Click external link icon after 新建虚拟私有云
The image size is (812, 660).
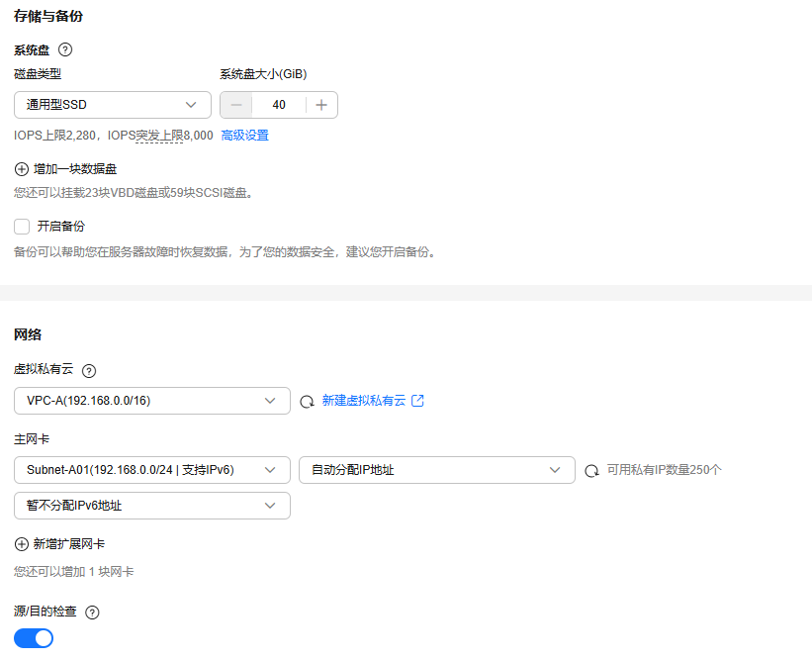tap(417, 401)
